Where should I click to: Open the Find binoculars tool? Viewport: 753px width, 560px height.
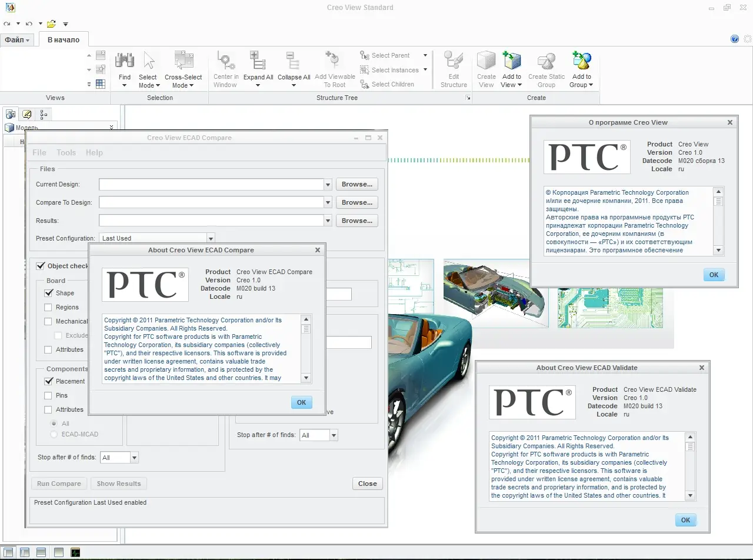tap(124, 61)
